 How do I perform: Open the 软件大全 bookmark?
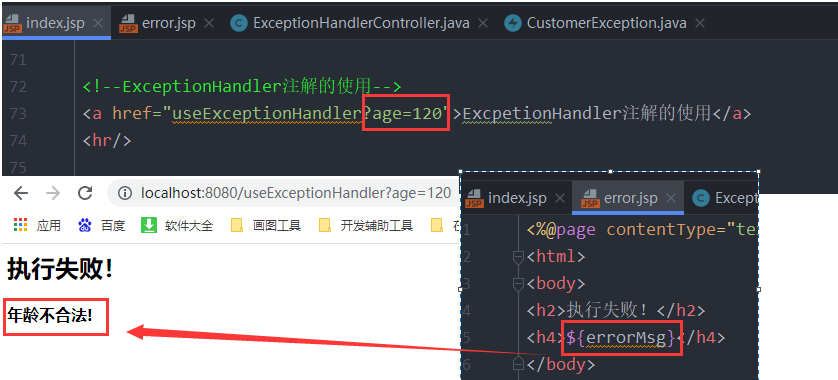(177, 226)
